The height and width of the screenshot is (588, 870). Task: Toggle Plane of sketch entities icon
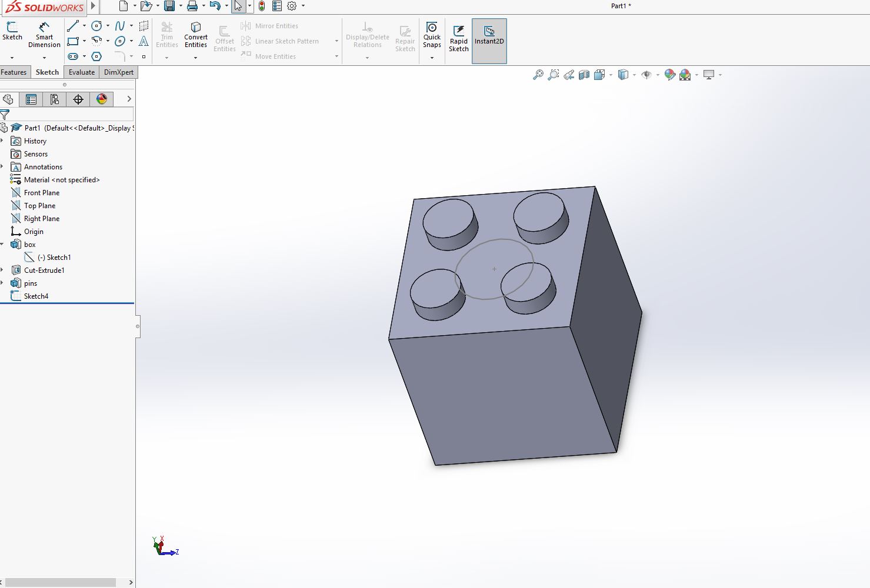pyautogui.click(x=144, y=26)
